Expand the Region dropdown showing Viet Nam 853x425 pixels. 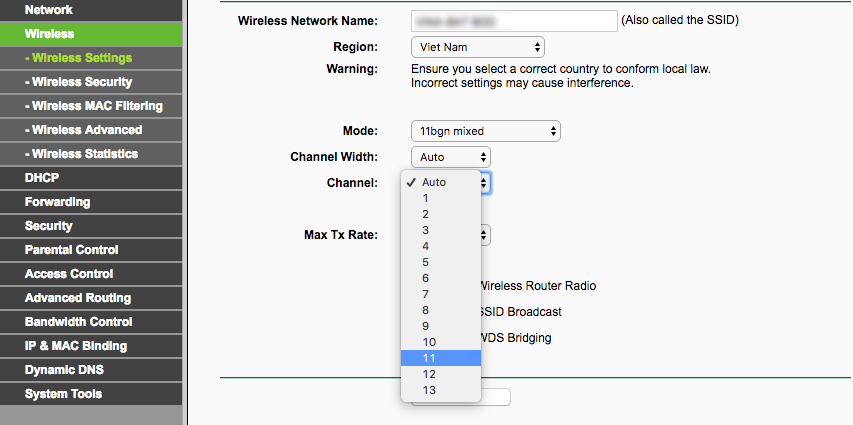point(477,47)
